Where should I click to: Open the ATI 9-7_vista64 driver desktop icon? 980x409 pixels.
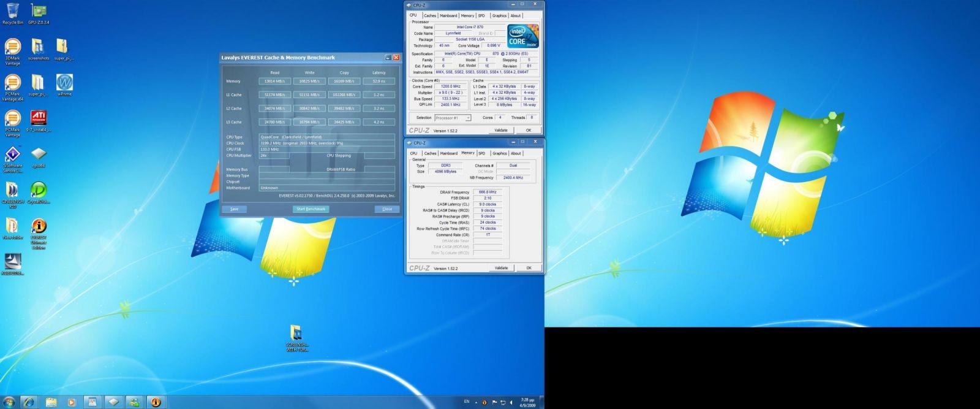pyautogui.click(x=39, y=121)
